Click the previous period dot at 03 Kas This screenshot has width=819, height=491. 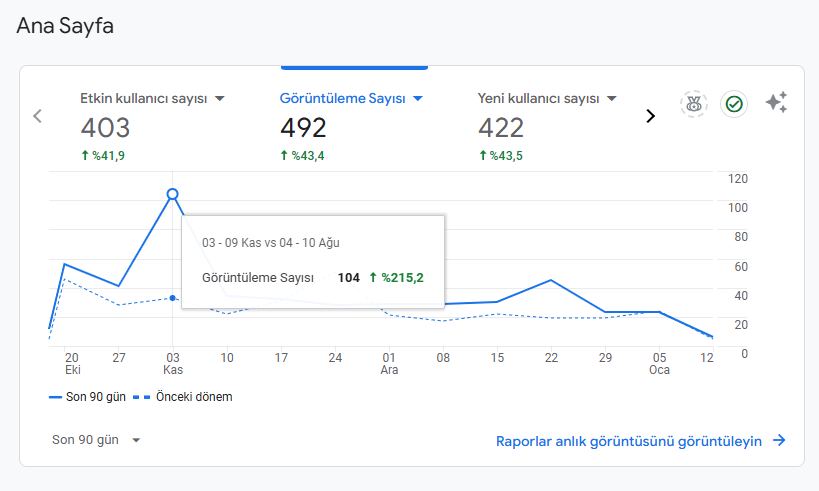172,298
